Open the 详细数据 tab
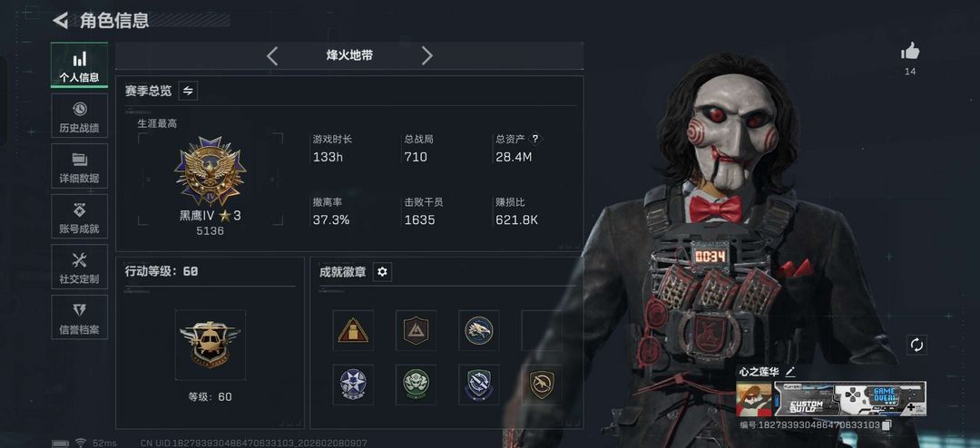This screenshot has height=448, width=980. (79, 166)
